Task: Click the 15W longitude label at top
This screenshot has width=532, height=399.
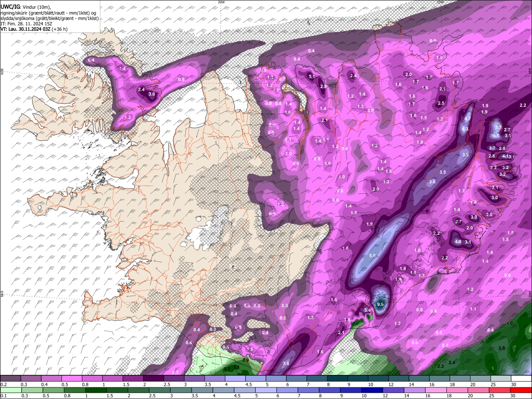Action: coord(440,2)
